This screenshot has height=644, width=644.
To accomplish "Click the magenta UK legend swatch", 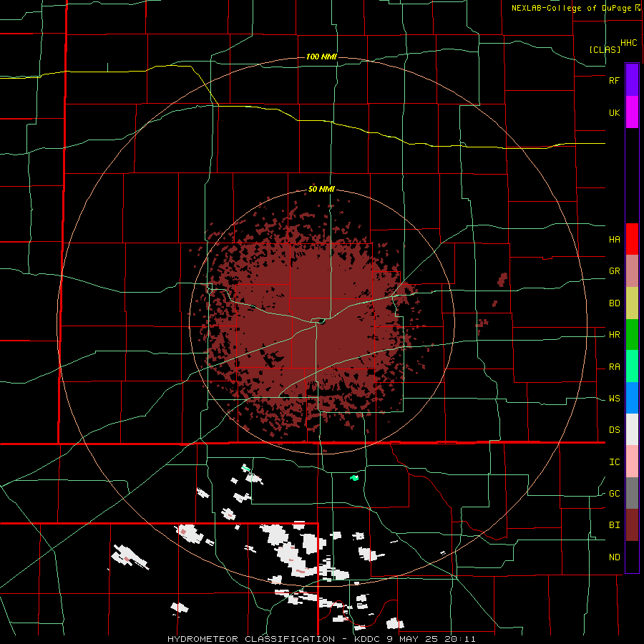I will click(x=632, y=112).
